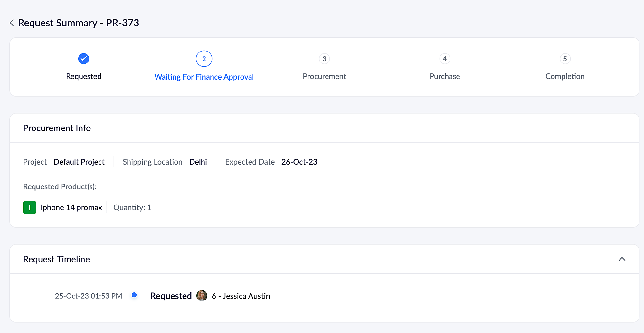Click the Procurement step label
This screenshot has width=644, height=333.
click(324, 76)
